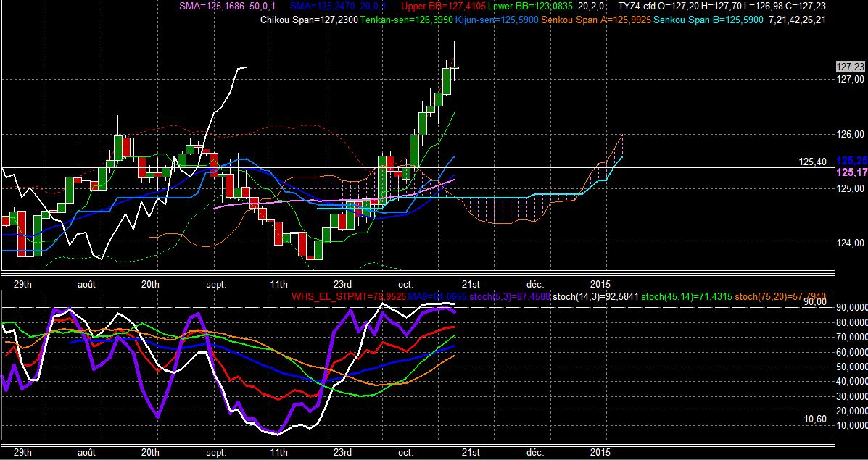
Task: Click '23rd' beneath the stochastic panel
Action: click(342, 452)
